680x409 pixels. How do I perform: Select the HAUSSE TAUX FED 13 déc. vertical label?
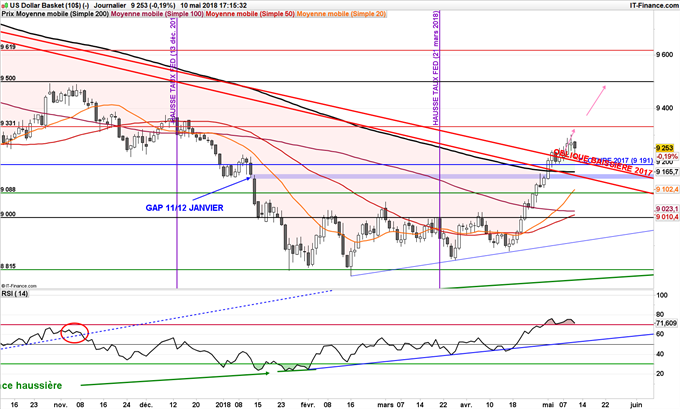173,71
